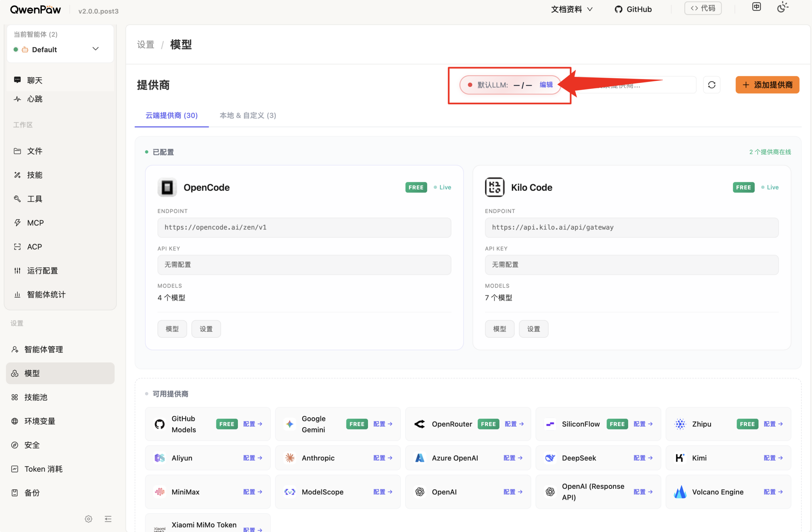Click the Google Gemini icon
Screen dimensions: 812x532
(x=290, y=424)
